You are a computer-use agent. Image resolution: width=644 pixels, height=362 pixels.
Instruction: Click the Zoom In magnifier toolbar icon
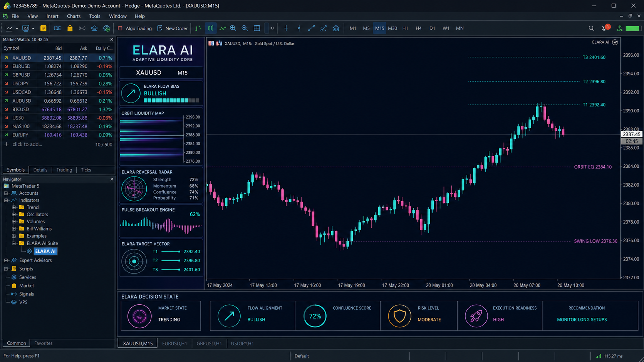pyautogui.click(x=233, y=28)
